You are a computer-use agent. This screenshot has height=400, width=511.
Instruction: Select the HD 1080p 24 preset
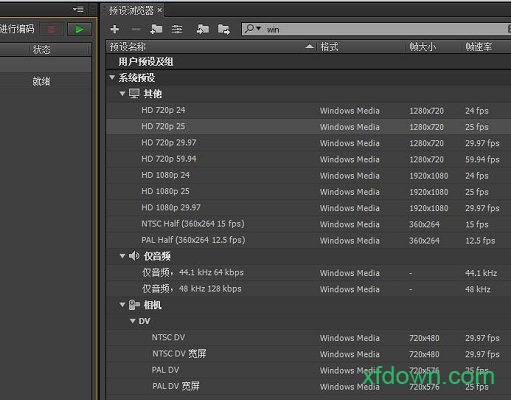coord(308,175)
